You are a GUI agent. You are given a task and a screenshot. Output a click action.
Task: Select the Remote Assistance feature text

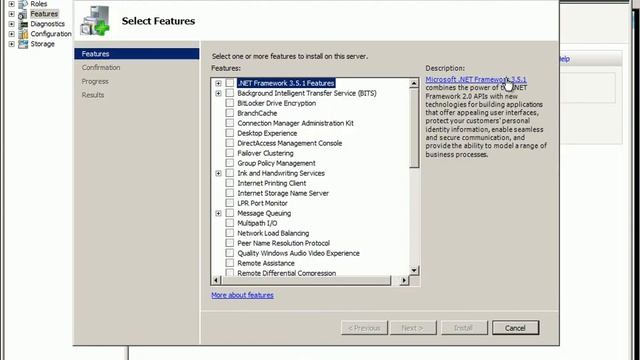point(266,263)
